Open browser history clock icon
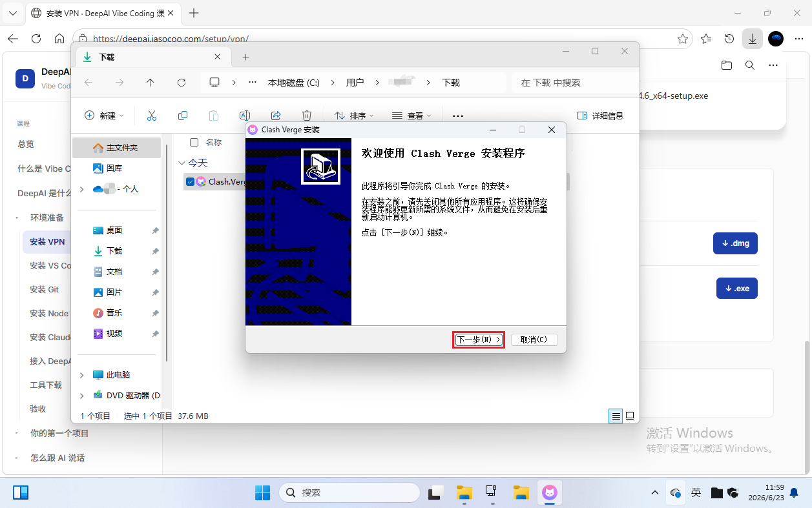Screen dimensions: 812x508 729,39
